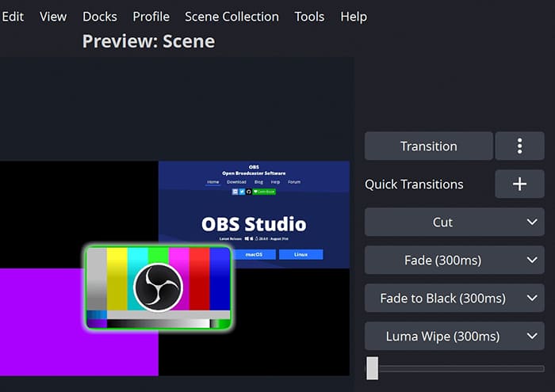Click the OBS logo in color bars
Screen dimensions: 555x392
coord(159,287)
